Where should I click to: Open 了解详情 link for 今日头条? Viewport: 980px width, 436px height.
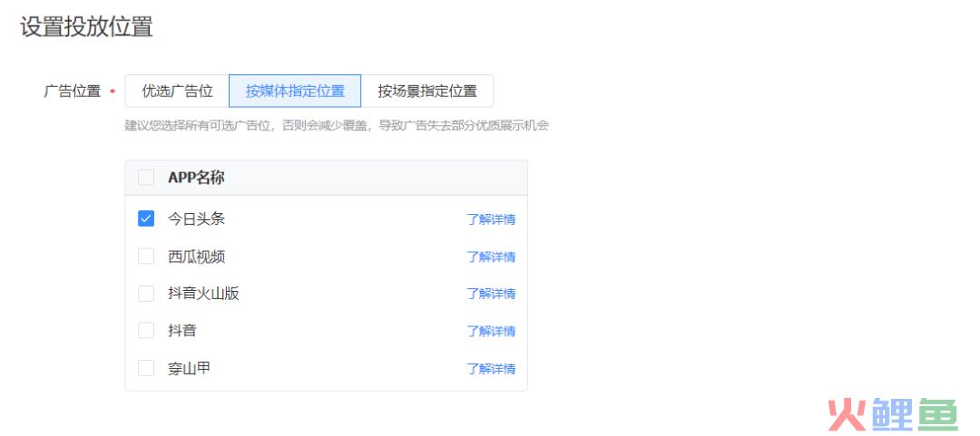[491, 219]
